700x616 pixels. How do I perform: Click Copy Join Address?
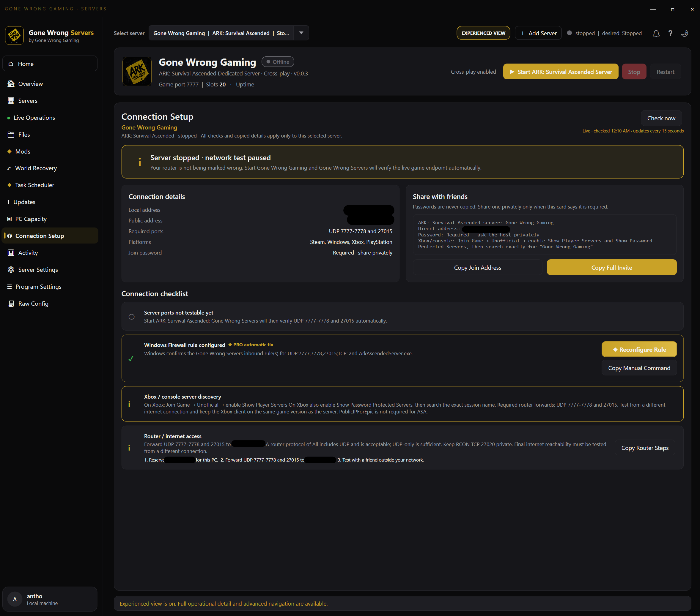click(x=477, y=268)
